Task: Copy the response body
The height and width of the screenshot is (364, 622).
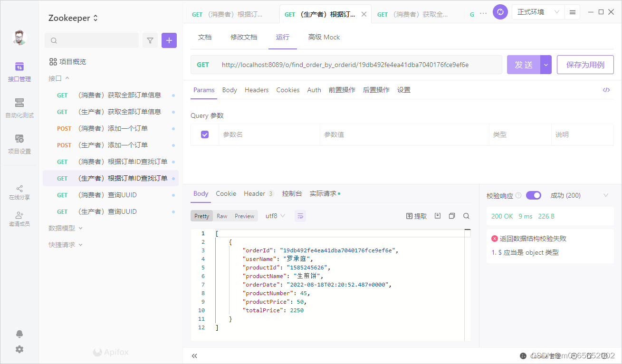Action: 452,216
